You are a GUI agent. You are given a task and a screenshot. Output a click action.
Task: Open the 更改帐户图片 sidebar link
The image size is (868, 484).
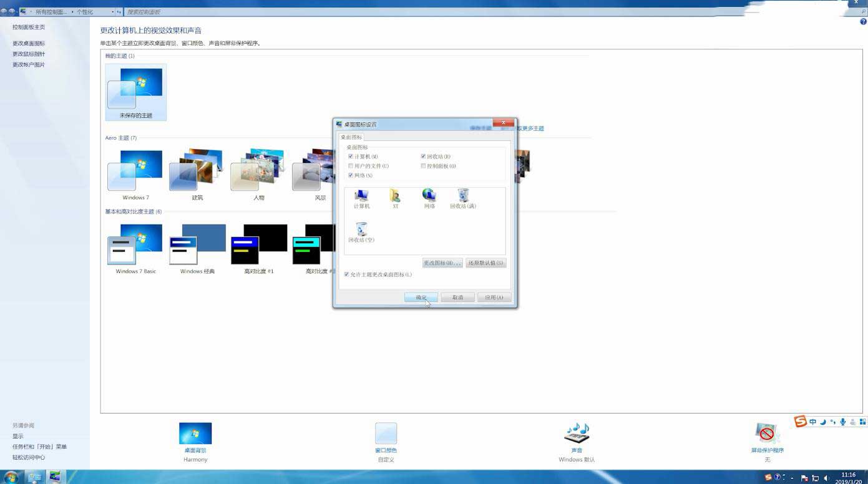coord(29,65)
